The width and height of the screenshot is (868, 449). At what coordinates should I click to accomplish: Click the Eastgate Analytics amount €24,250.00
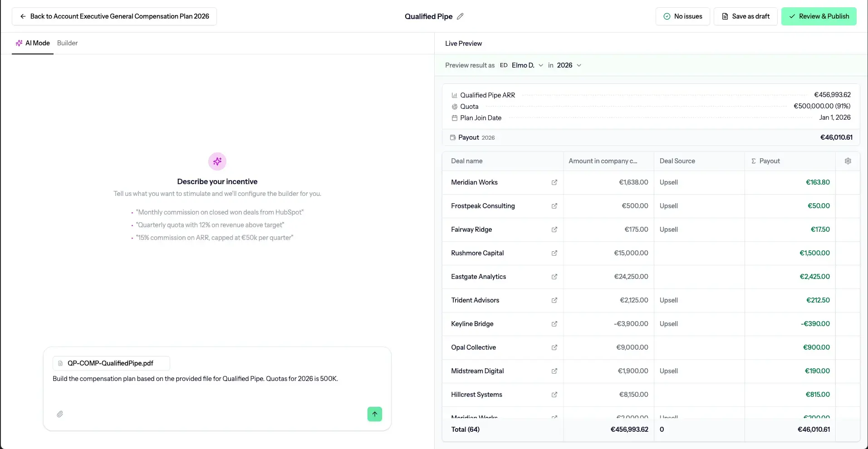click(x=631, y=277)
